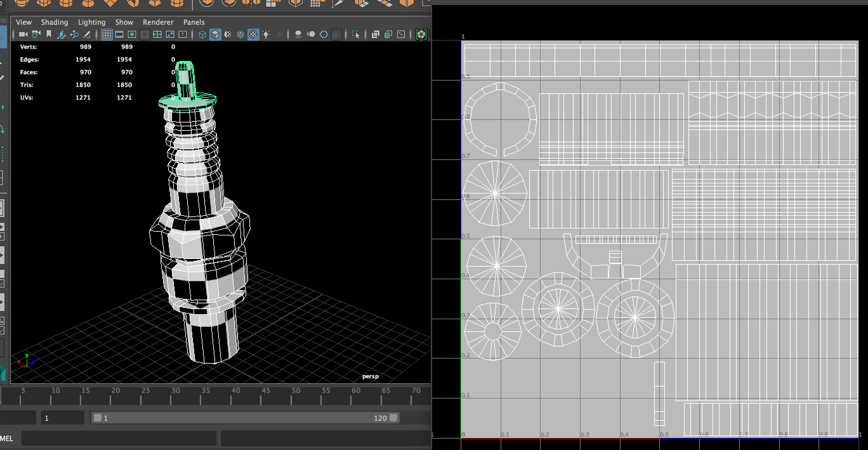Open the Renderer menu

coord(158,22)
